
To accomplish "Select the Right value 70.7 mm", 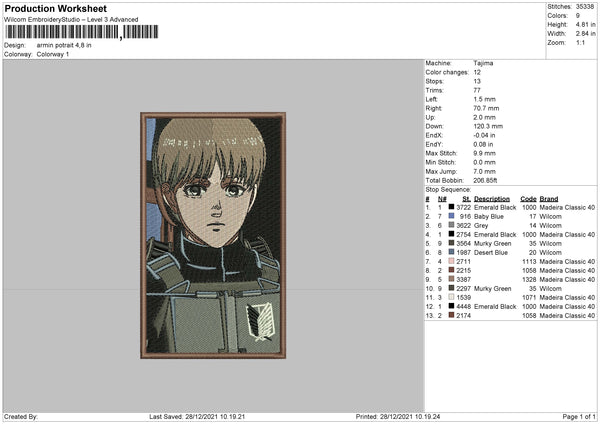I will (x=486, y=108).
